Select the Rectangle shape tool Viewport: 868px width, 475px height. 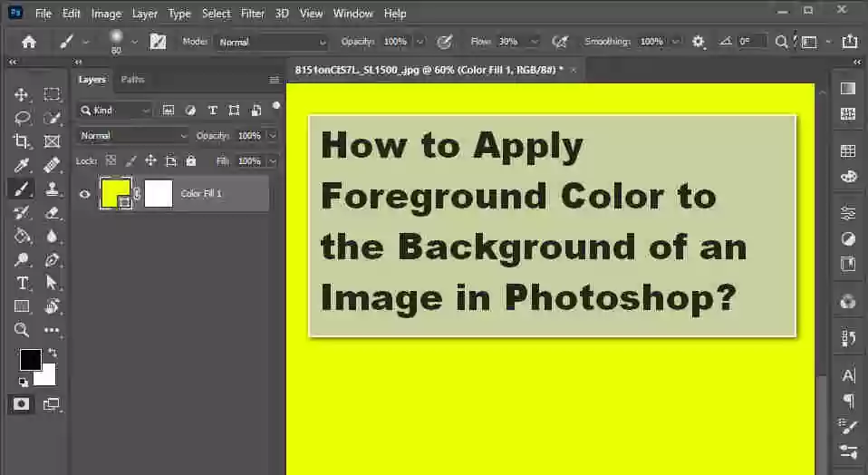tap(22, 306)
